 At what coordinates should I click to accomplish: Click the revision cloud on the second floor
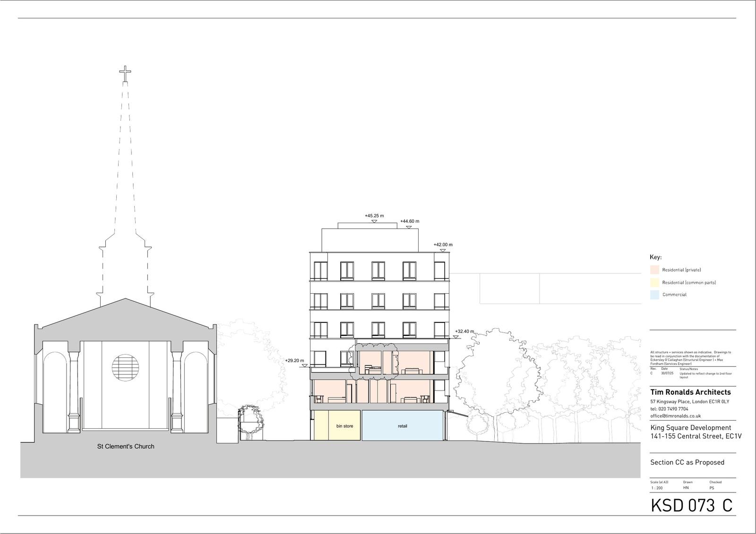click(x=373, y=361)
